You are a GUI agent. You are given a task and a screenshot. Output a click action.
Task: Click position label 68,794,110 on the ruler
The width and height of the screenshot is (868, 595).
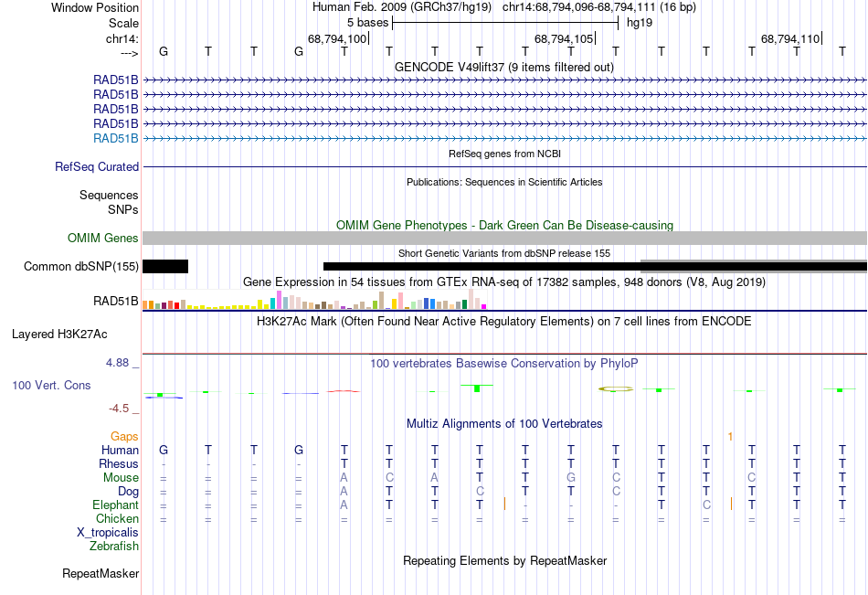[790, 38]
